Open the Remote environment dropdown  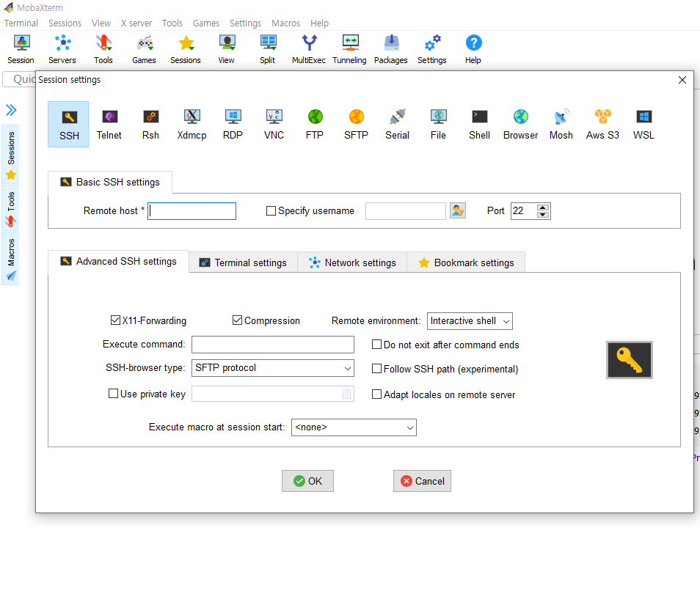(x=470, y=321)
